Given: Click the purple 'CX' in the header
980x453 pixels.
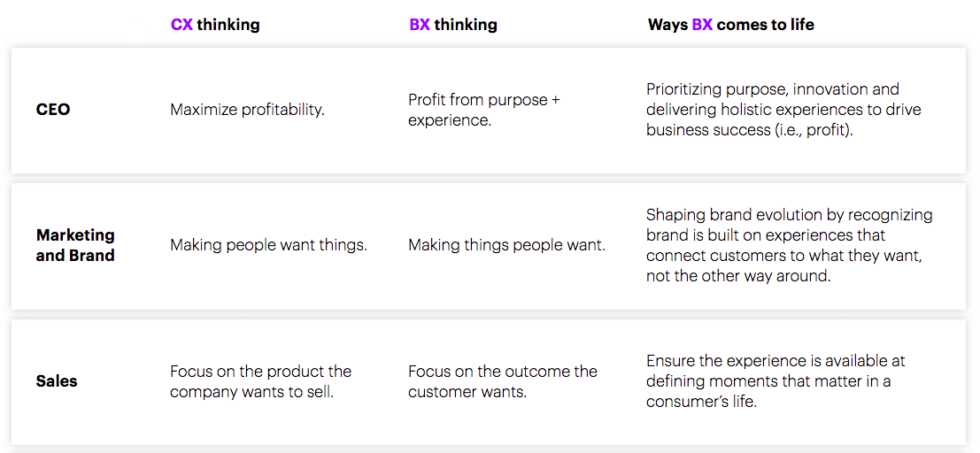Looking at the screenshot, I should (181, 25).
